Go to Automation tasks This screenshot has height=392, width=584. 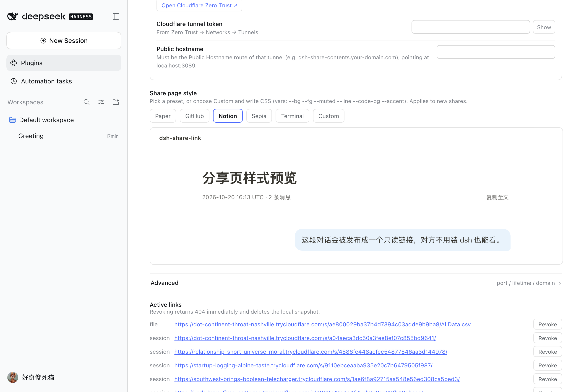(64, 81)
